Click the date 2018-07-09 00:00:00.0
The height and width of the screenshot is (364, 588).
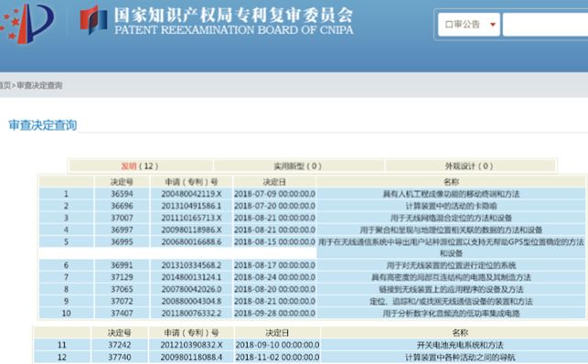274,194
